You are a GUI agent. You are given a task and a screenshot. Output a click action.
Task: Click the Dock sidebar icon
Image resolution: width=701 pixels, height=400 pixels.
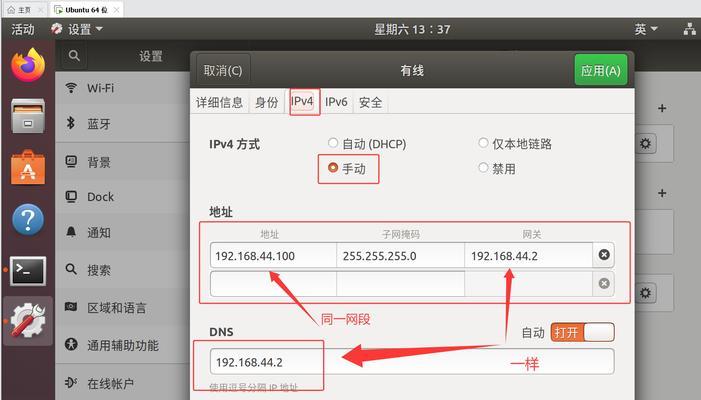point(71,197)
